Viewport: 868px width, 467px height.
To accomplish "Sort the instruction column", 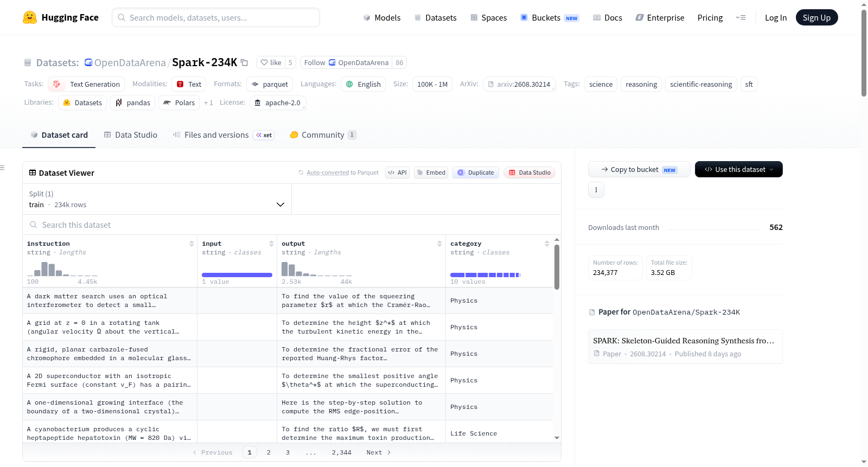I will pyautogui.click(x=192, y=244).
